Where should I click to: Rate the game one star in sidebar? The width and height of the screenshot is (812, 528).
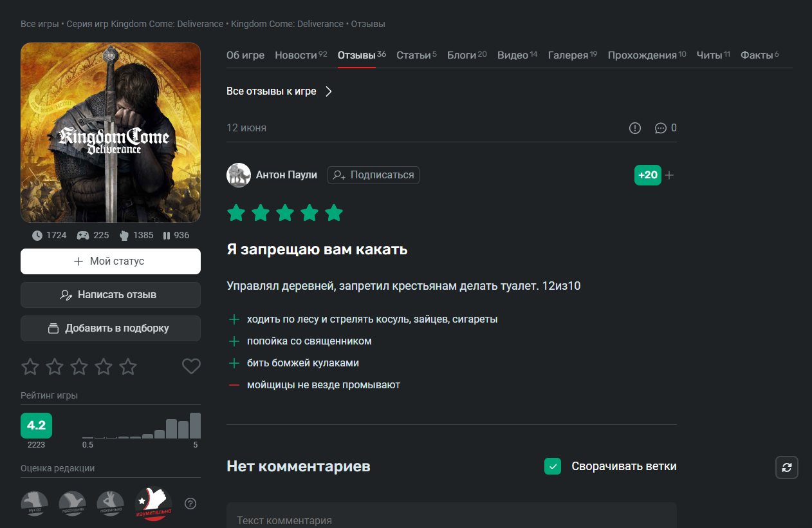pyautogui.click(x=30, y=367)
